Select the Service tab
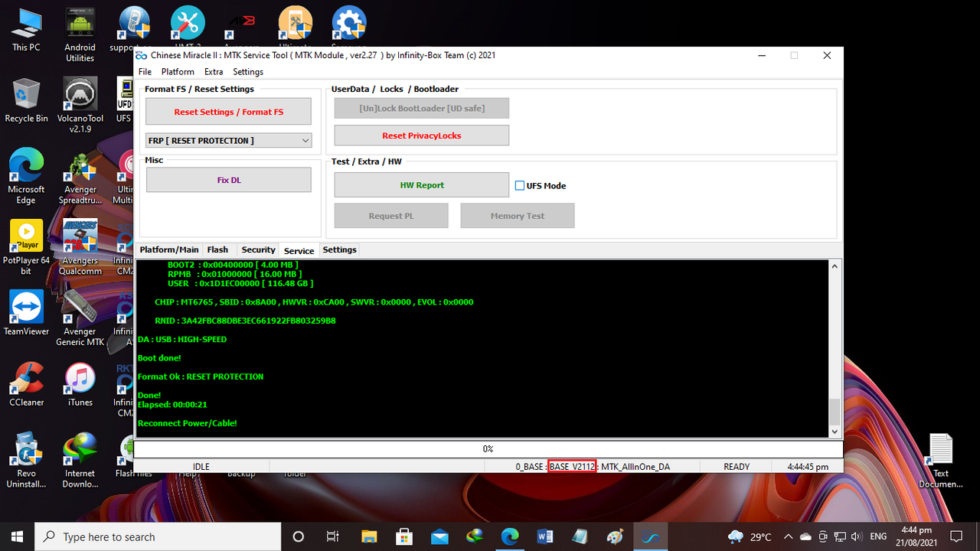 [x=299, y=250]
